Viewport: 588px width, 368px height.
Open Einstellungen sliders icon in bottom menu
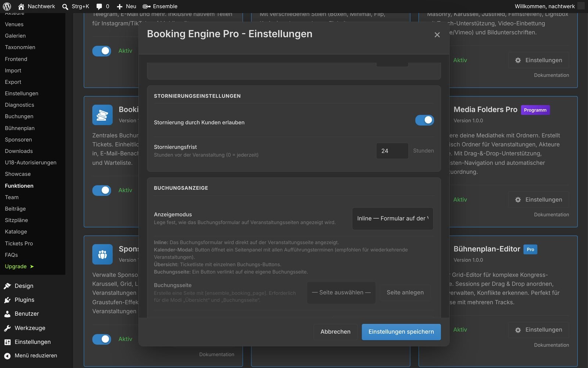pyautogui.click(x=7, y=342)
